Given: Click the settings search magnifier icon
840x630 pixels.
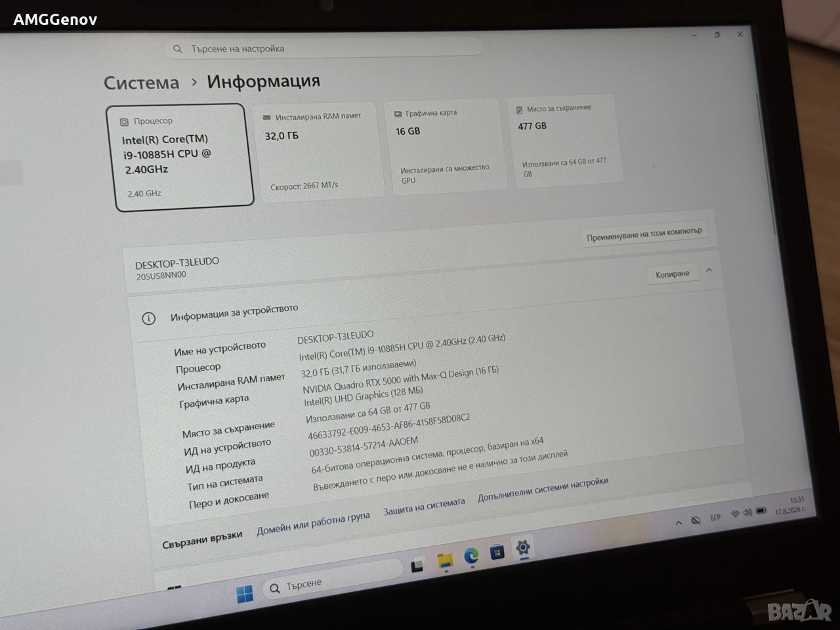Looking at the screenshot, I should [x=177, y=49].
